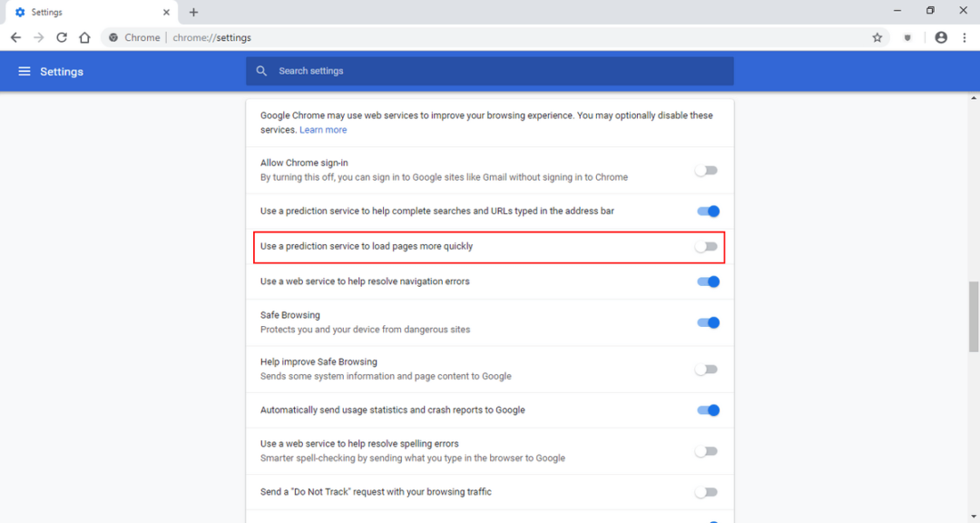980x523 pixels.
Task: Open the browser profile avatar icon
Action: [x=940, y=37]
